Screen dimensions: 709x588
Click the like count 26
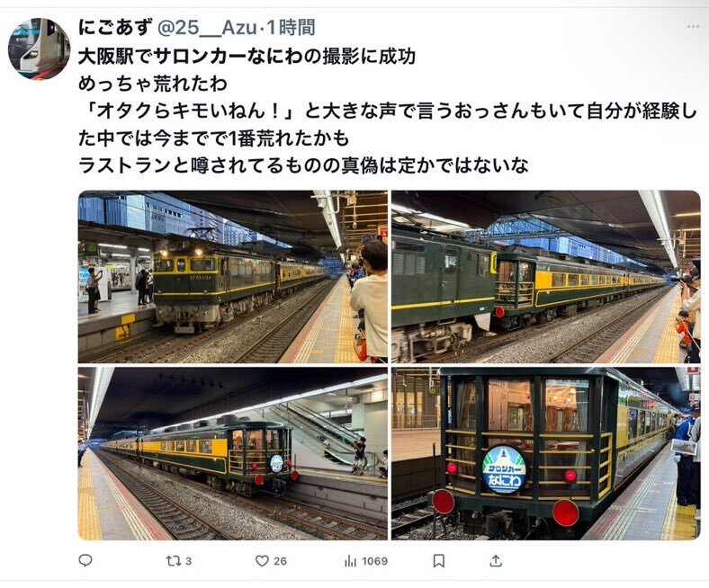pyautogui.click(x=281, y=561)
